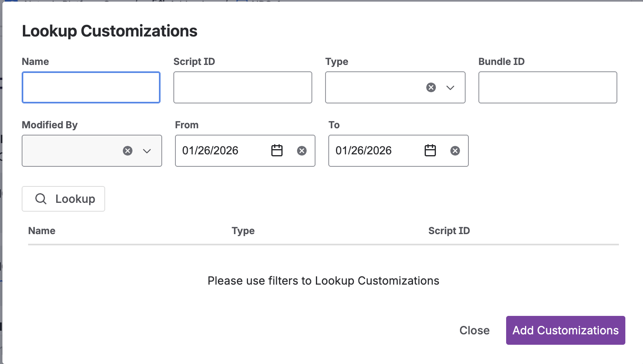The height and width of the screenshot is (364, 643).
Task: Clear the Type selection with its X icon
Action: coord(430,87)
